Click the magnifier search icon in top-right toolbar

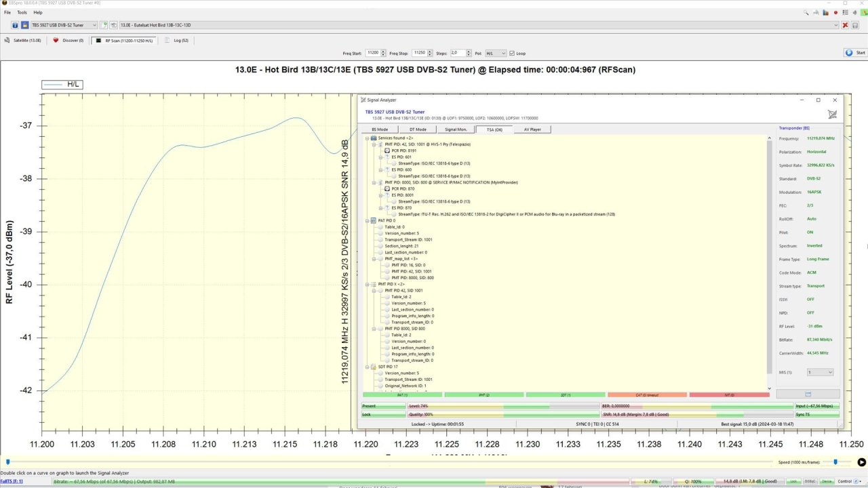point(806,12)
